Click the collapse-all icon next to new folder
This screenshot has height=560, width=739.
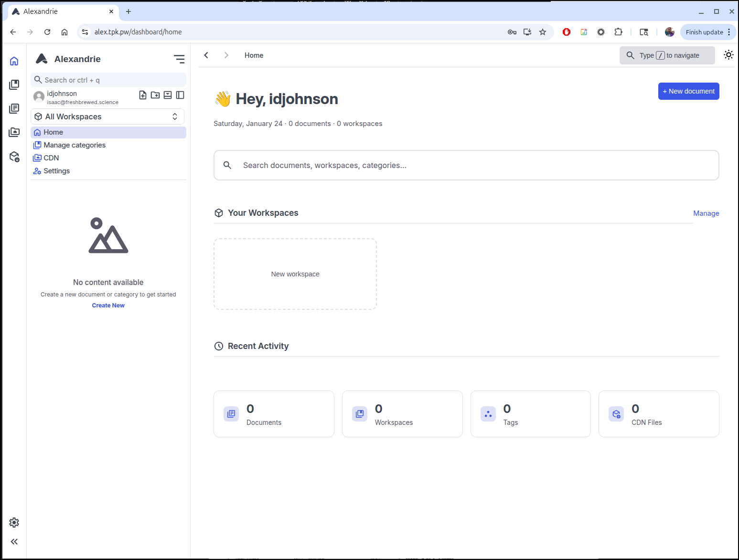point(168,95)
